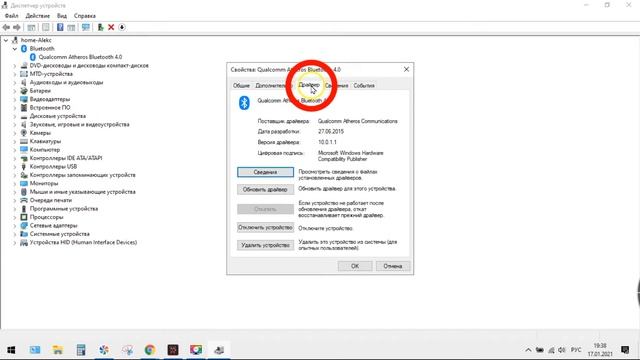Click the driver version value 10.0.1.1
The width and height of the screenshot is (640, 360).
click(x=327, y=142)
